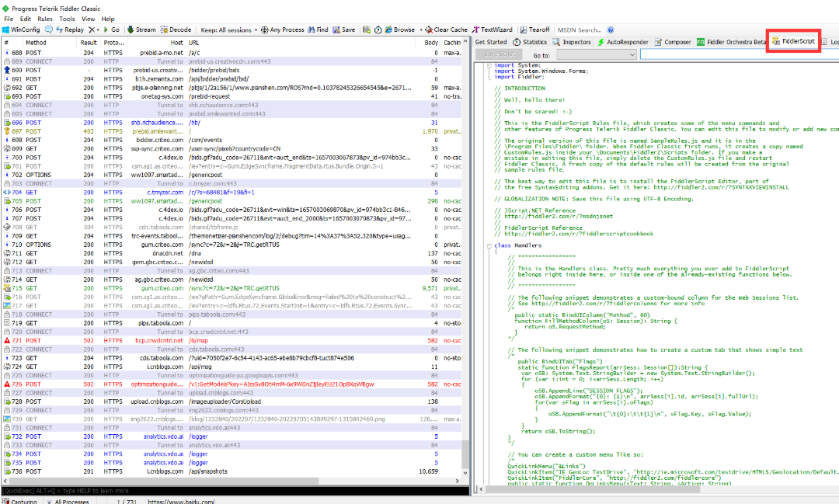Viewport: 839px width, 504px height.
Task: Click the blue help icon in toolbar
Action: 611,30
